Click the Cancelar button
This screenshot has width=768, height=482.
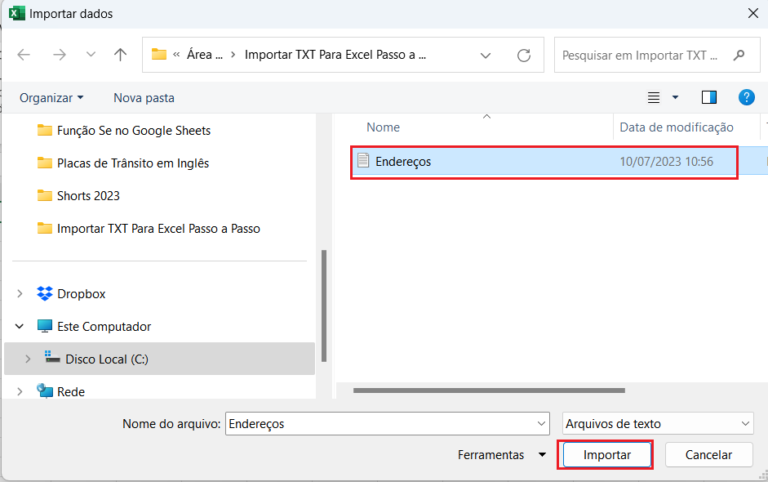[708, 455]
